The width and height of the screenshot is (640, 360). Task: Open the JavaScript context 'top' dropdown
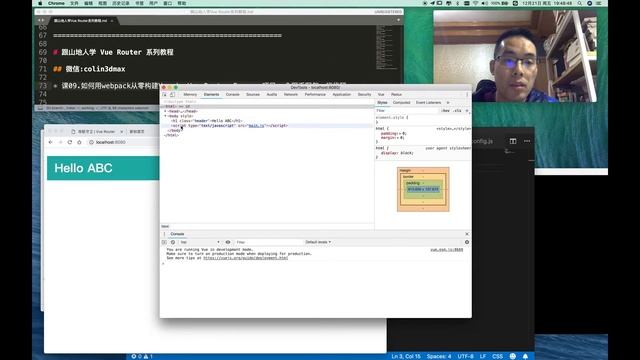[200, 242]
